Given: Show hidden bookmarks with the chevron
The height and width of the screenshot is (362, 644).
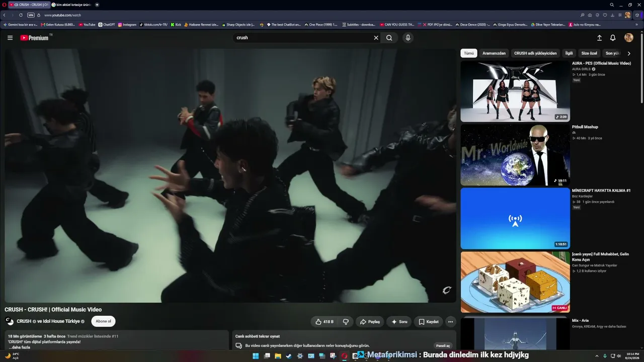Looking at the screenshot, I should point(636,24).
